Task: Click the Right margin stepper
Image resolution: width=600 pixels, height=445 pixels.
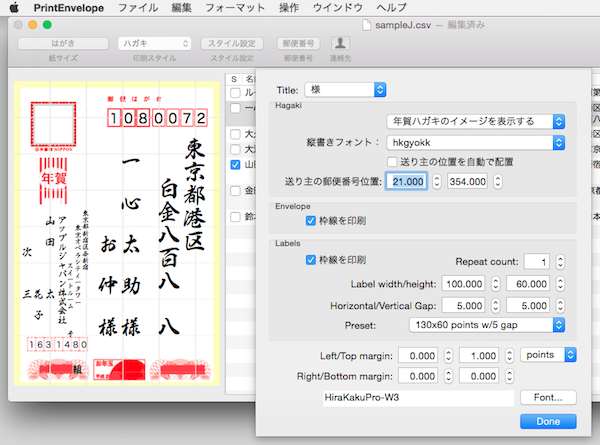Action: [x=448, y=376]
